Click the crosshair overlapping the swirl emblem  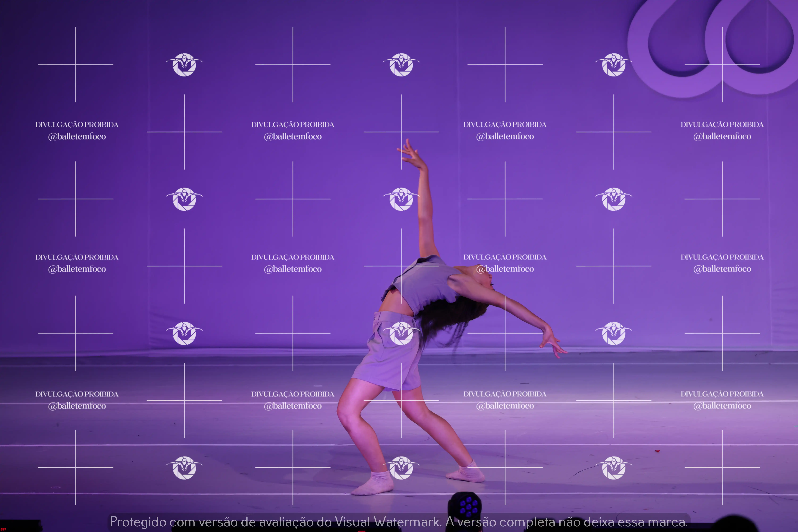[x=722, y=65]
